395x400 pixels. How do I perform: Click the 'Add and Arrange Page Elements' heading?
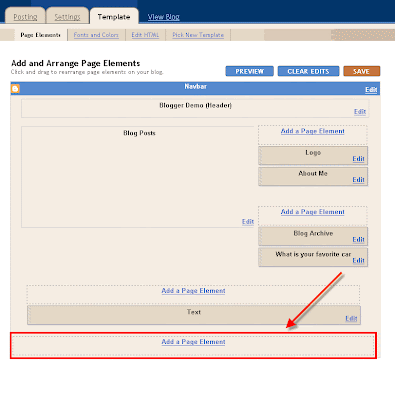(76, 63)
